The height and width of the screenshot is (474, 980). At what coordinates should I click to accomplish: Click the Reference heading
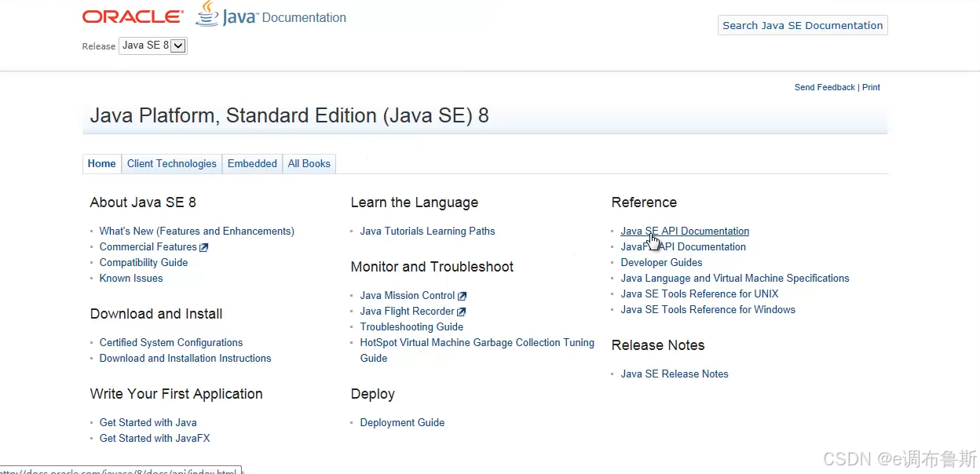(644, 202)
